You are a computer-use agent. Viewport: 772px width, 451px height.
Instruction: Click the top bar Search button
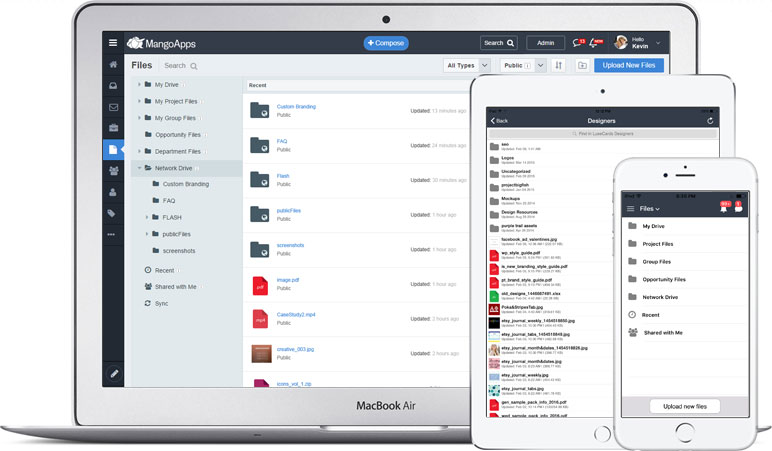pyautogui.click(x=499, y=43)
